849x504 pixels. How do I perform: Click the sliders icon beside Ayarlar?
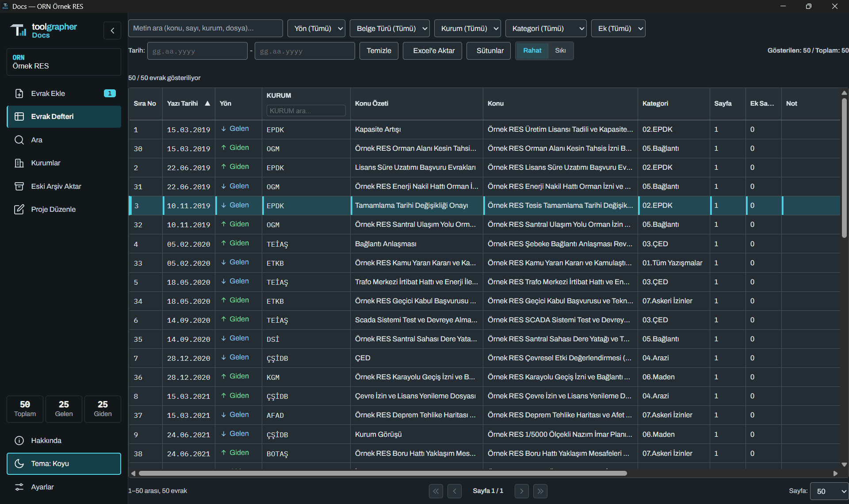tap(19, 487)
